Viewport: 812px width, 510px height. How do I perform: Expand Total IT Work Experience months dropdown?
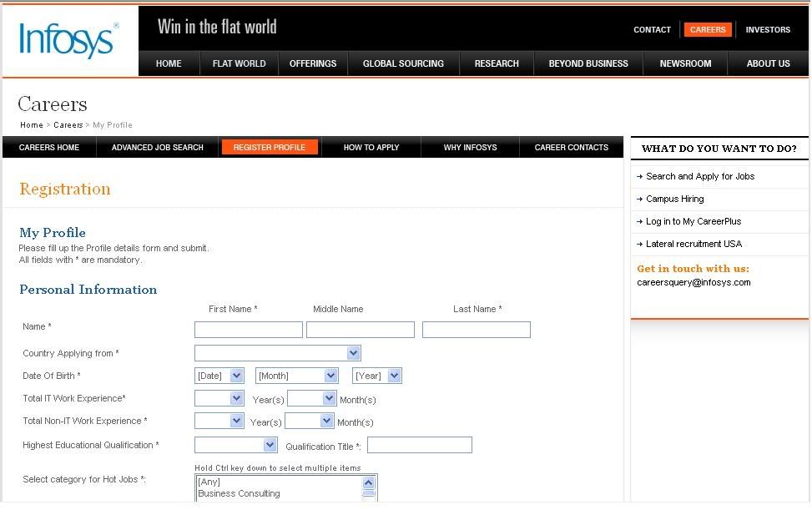point(312,398)
